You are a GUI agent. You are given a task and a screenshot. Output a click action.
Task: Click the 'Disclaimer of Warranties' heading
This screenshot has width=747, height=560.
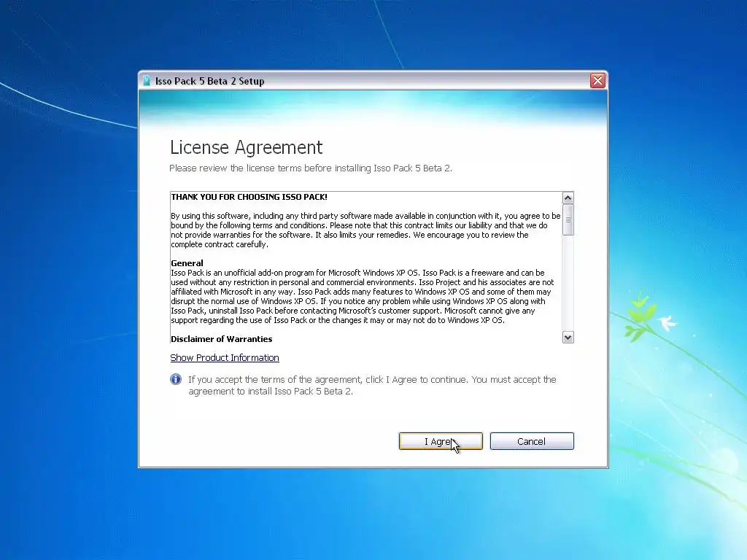(222, 339)
